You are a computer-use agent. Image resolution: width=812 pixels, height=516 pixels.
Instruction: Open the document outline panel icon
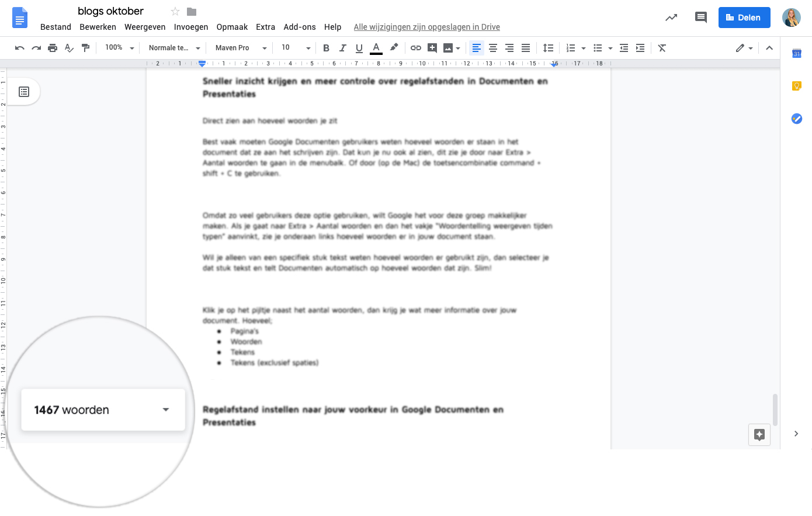pyautogui.click(x=24, y=92)
